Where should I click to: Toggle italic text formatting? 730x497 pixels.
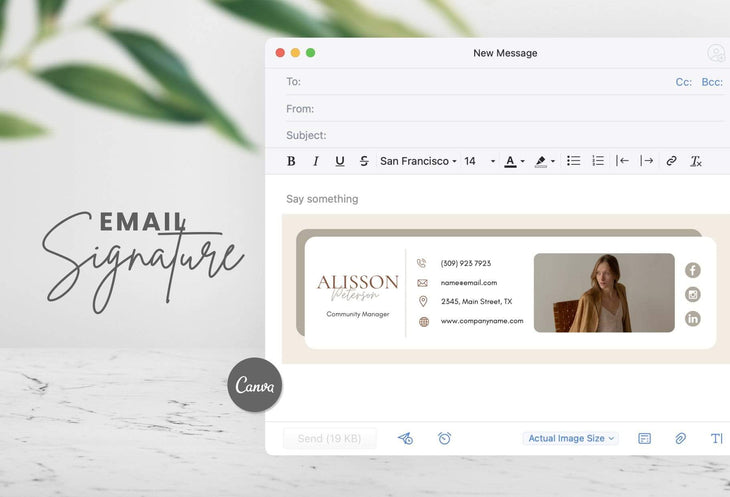pos(316,161)
